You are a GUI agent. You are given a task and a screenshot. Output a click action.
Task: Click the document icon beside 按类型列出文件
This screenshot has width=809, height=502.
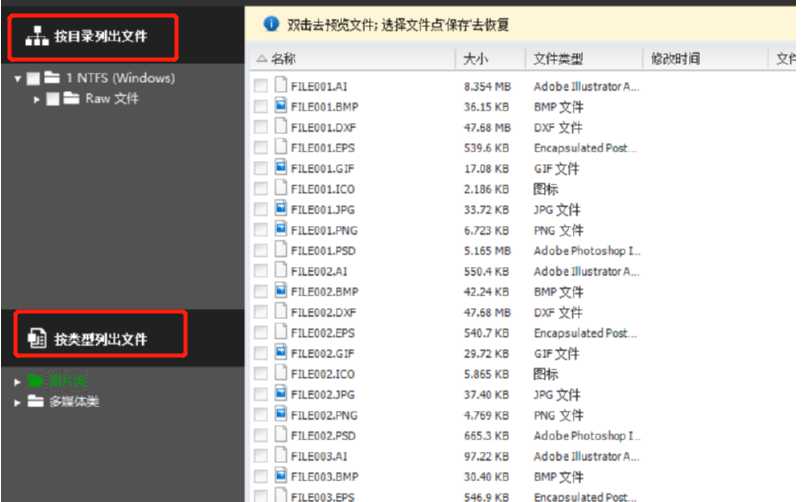37,338
